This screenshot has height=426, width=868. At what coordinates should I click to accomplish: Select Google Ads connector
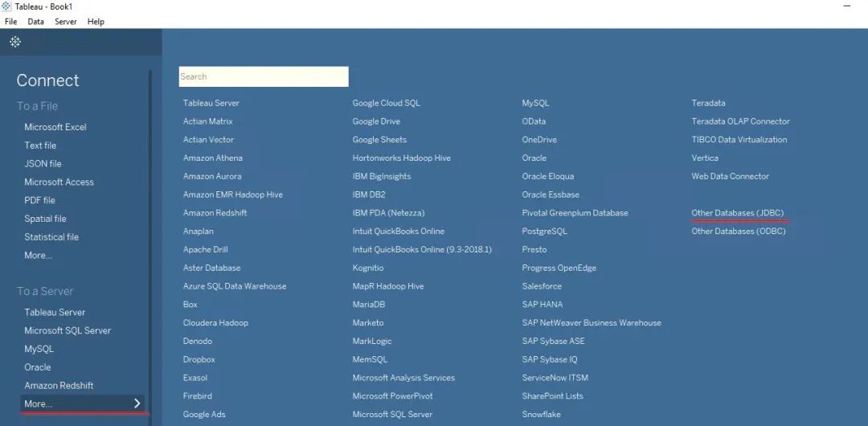pos(204,415)
